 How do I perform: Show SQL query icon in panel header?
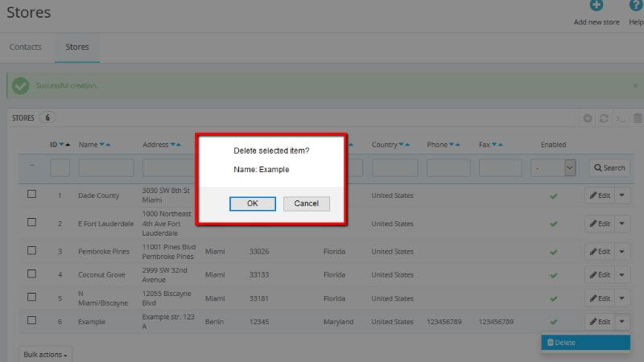tap(621, 118)
